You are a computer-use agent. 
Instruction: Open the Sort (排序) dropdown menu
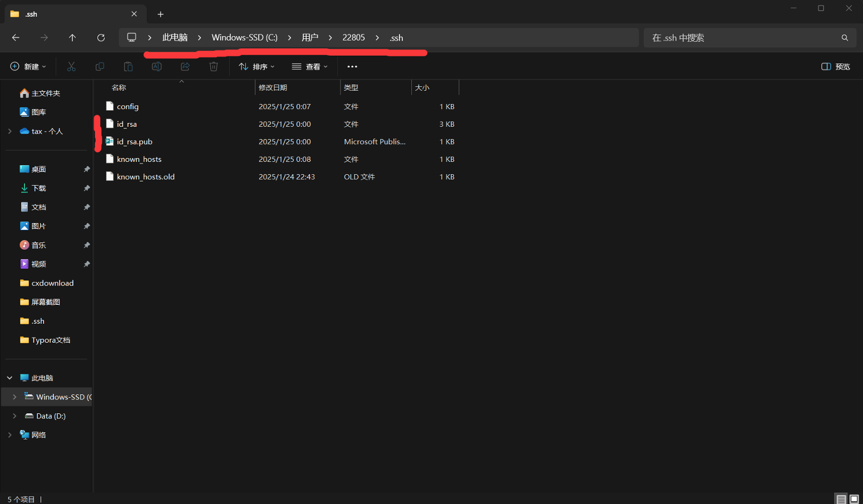tap(257, 67)
